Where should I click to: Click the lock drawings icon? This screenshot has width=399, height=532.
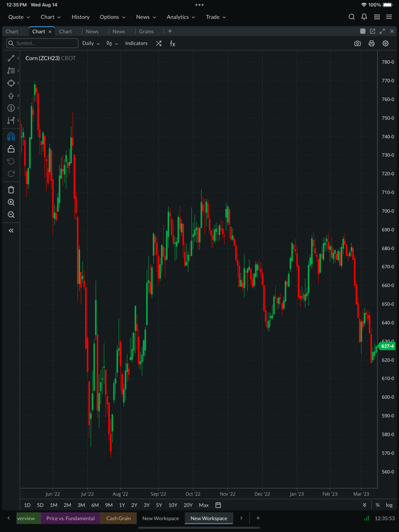pyautogui.click(x=11, y=149)
